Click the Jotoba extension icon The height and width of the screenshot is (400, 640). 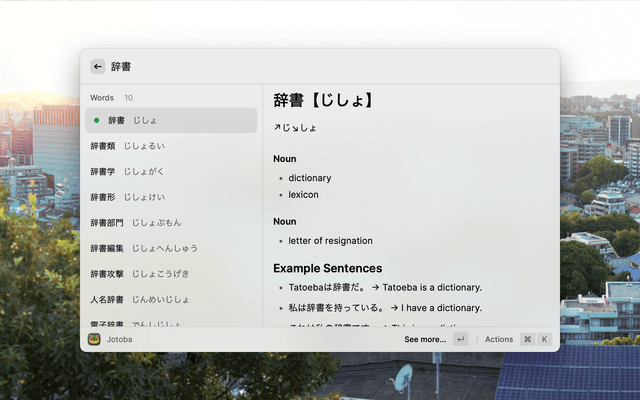coord(94,339)
